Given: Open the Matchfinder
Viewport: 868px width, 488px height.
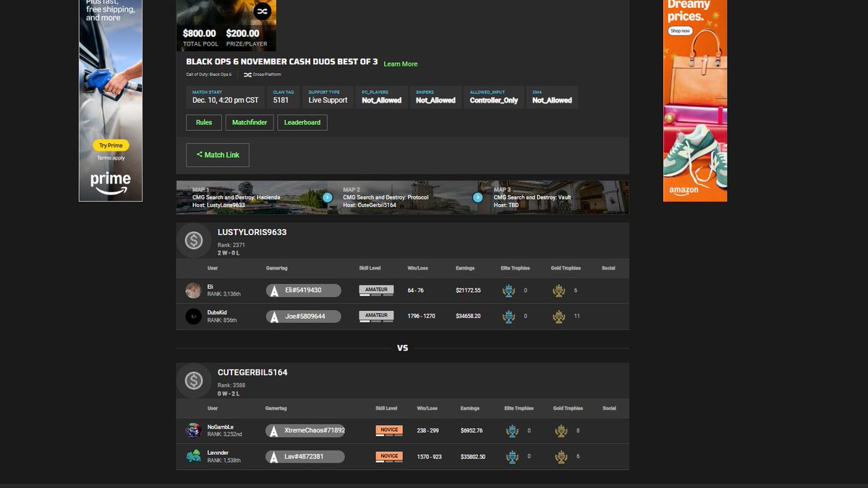Looking at the screenshot, I should (250, 123).
